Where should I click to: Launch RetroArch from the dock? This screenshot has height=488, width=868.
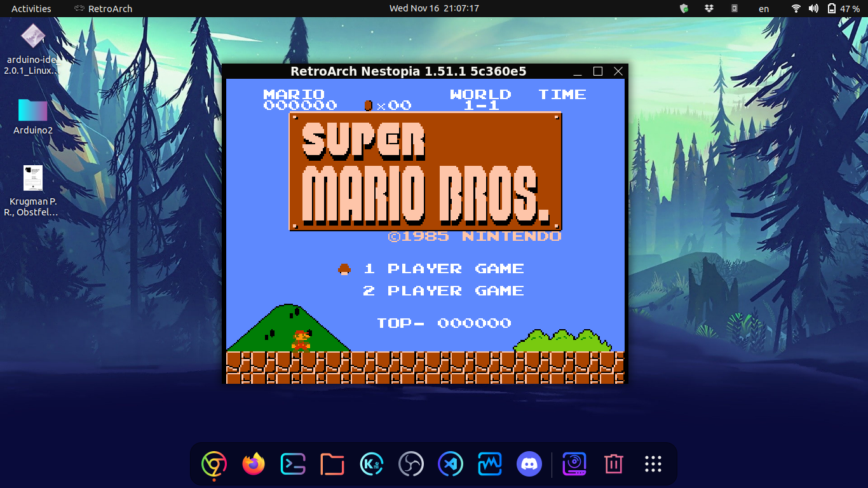574,464
